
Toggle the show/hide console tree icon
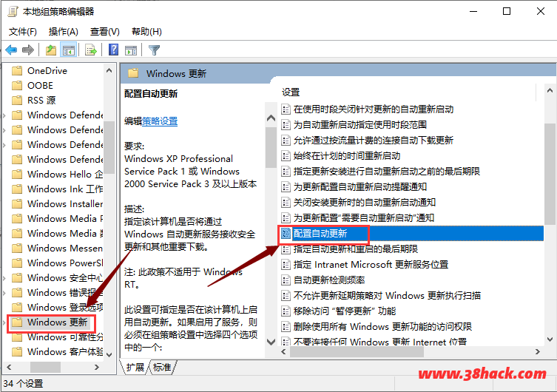(x=68, y=50)
